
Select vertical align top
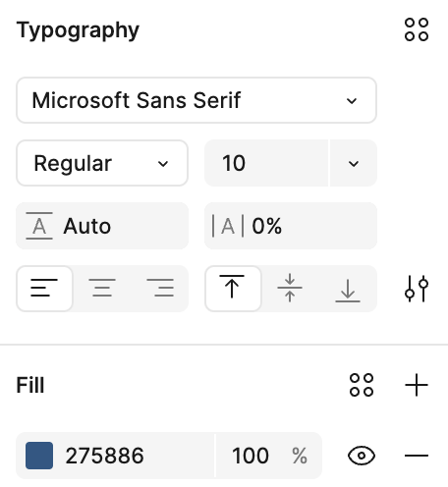tap(233, 289)
